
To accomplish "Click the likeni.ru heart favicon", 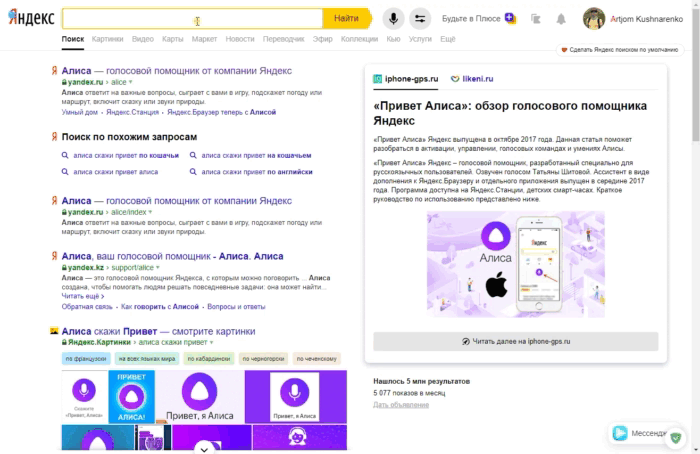I will tap(455, 79).
